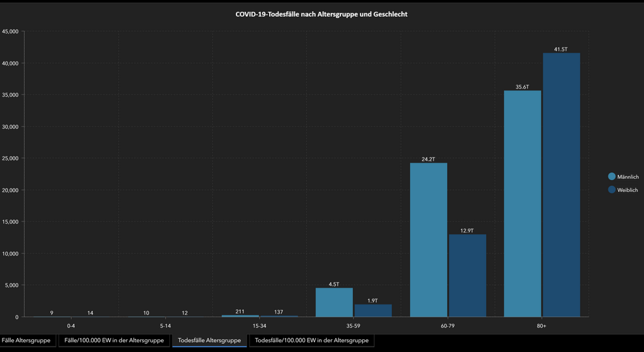644x352 pixels.
Task: Click the 0-4 age group axis label
Action: pos(71,326)
